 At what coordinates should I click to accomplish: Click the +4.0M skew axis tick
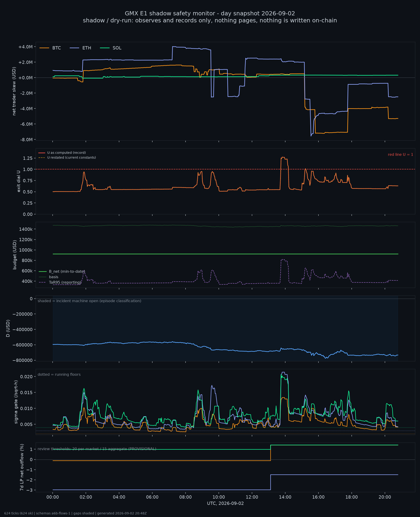coord(25,47)
